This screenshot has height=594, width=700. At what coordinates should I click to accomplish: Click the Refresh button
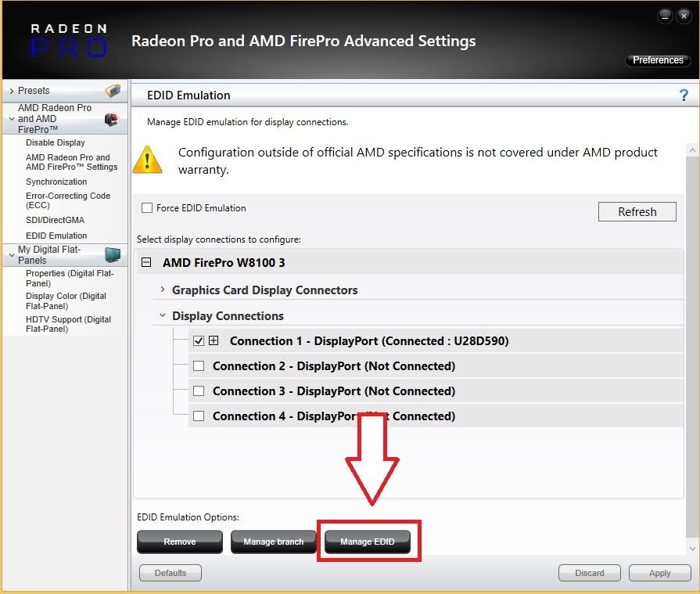(x=637, y=212)
